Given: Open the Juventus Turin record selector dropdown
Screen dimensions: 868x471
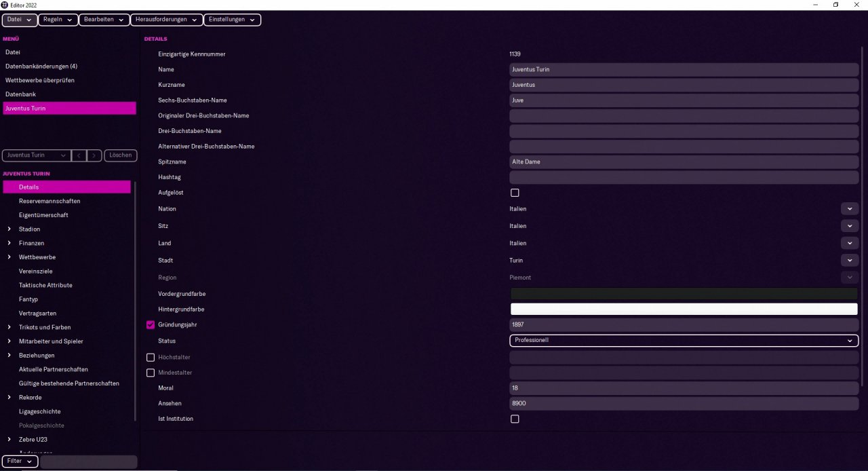Looking at the screenshot, I should click(36, 155).
